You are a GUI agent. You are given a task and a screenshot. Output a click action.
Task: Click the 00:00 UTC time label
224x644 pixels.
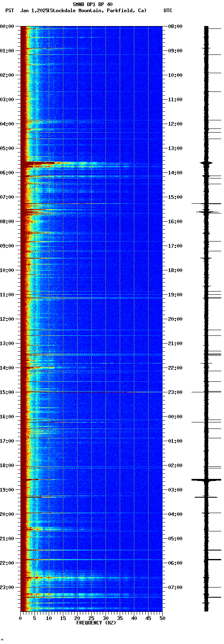[x=175, y=417]
